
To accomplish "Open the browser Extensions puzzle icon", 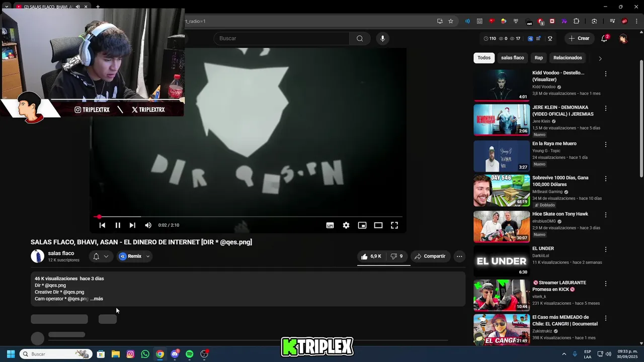I will click(x=577, y=21).
